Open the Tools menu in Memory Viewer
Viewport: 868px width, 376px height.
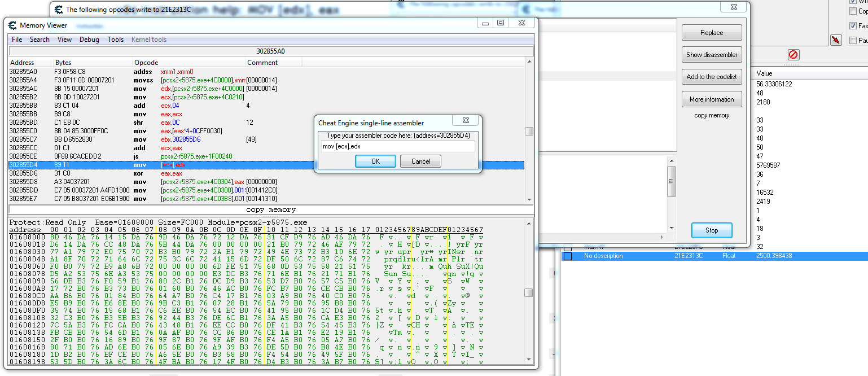115,40
